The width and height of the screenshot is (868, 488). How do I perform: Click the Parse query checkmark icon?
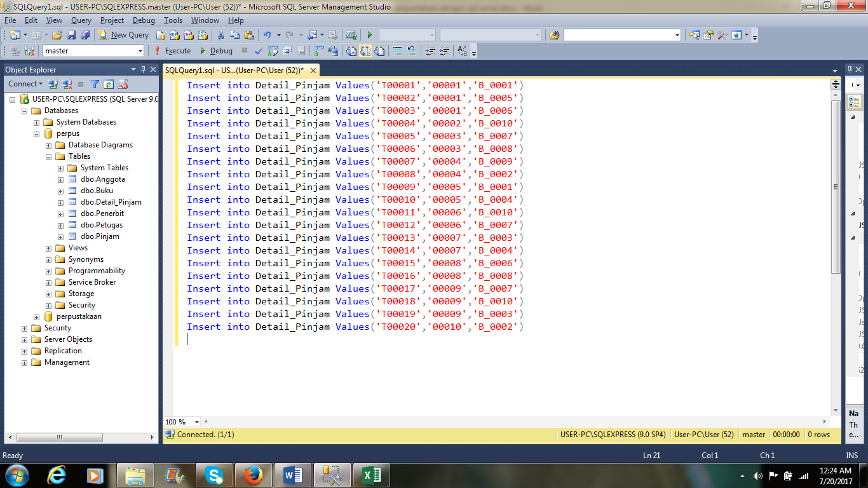[x=259, y=51]
